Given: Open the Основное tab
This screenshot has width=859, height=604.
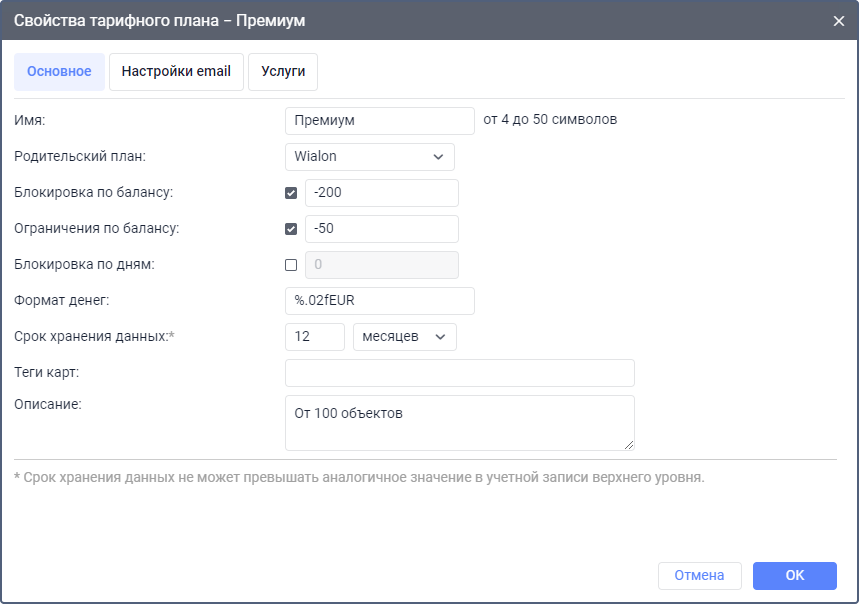Looking at the screenshot, I should tap(59, 72).
